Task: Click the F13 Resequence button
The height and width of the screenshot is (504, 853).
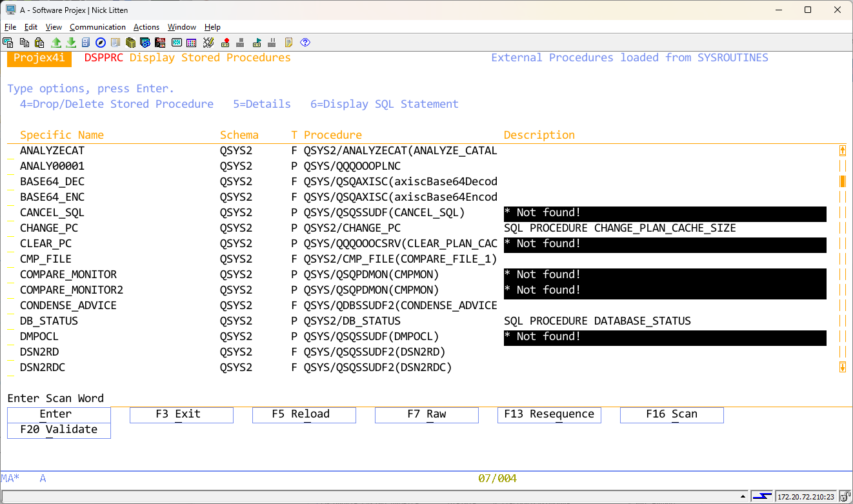Action: (549, 415)
